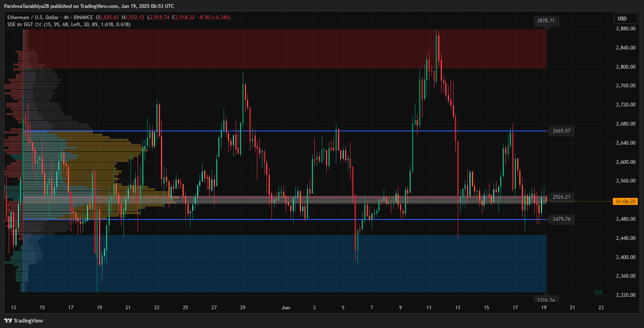Viewport: 644px width, 328px height.
Task: Click the orange 01:06:20 countdown label
Action: pos(626,202)
